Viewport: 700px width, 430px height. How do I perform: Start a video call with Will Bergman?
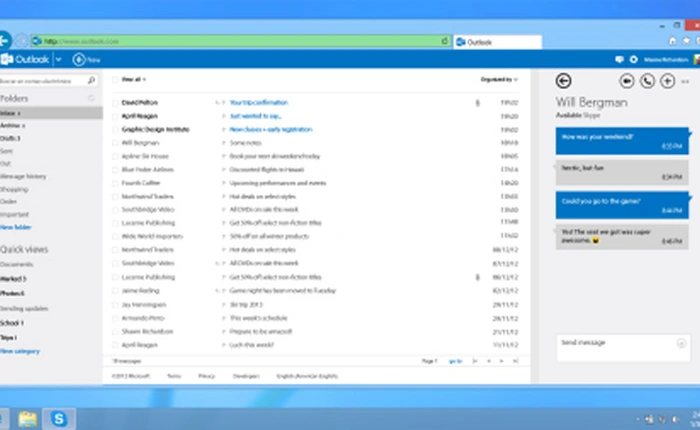627,81
